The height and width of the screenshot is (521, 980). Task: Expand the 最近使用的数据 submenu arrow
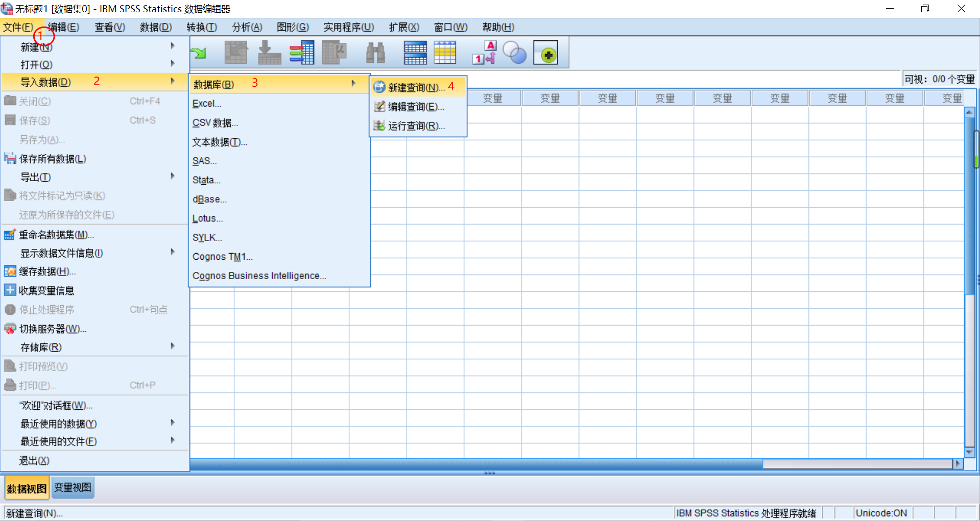[x=173, y=423]
